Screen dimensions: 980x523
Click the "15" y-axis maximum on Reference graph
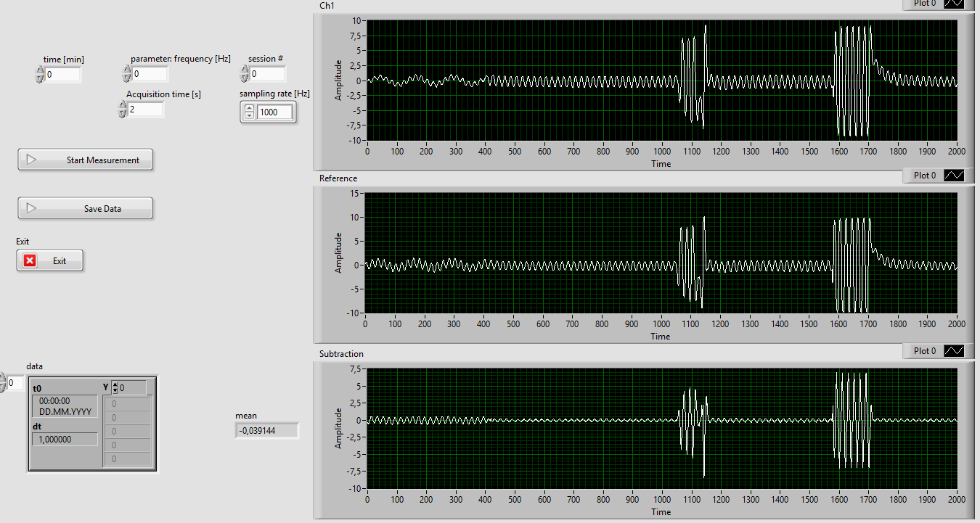355,193
